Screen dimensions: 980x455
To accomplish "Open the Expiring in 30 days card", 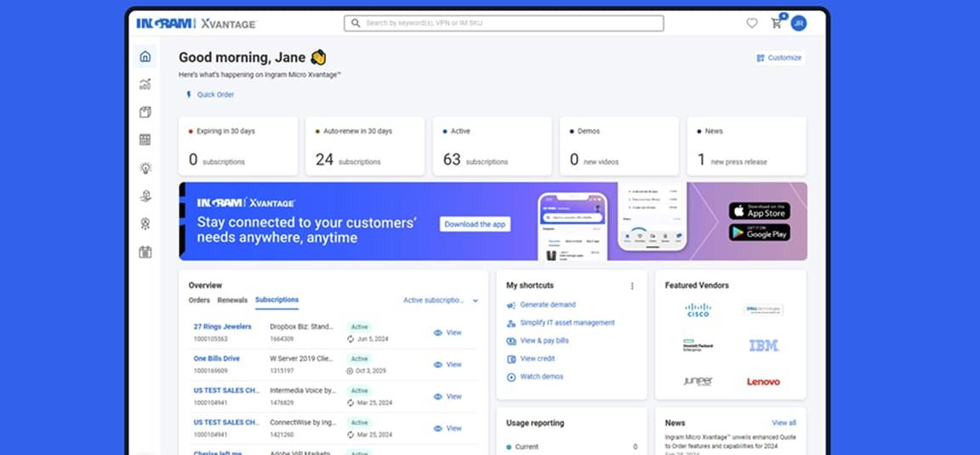I will [238, 146].
